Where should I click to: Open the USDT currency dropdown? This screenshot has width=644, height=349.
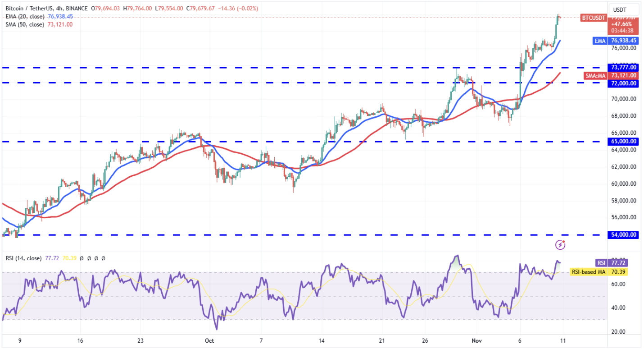pyautogui.click(x=623, y=10)
